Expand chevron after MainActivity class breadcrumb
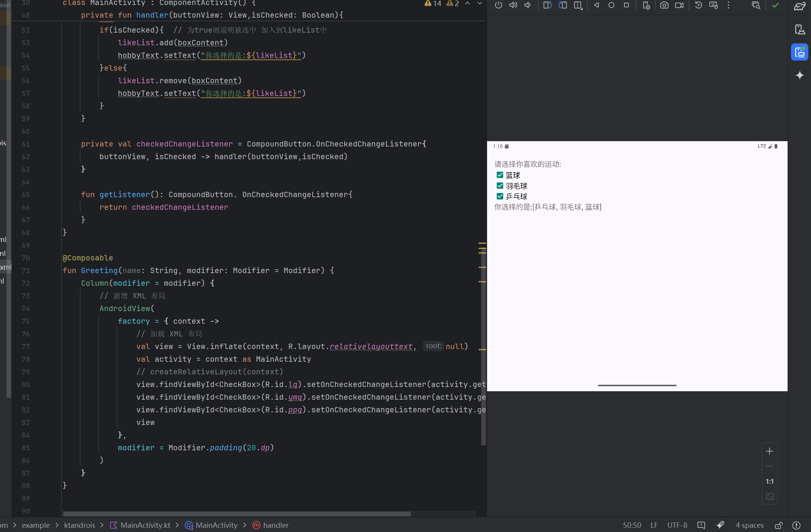The height and width of the screenshot is (532, 811). click(245, 525)
